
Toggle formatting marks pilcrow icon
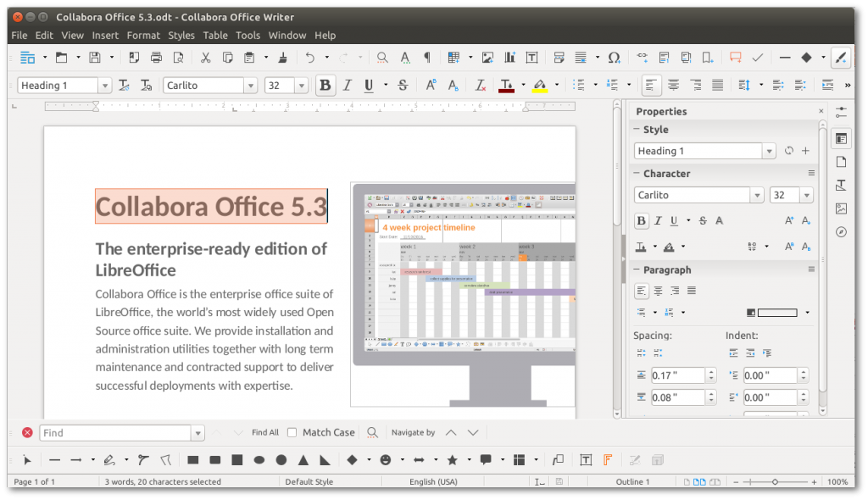427,58
